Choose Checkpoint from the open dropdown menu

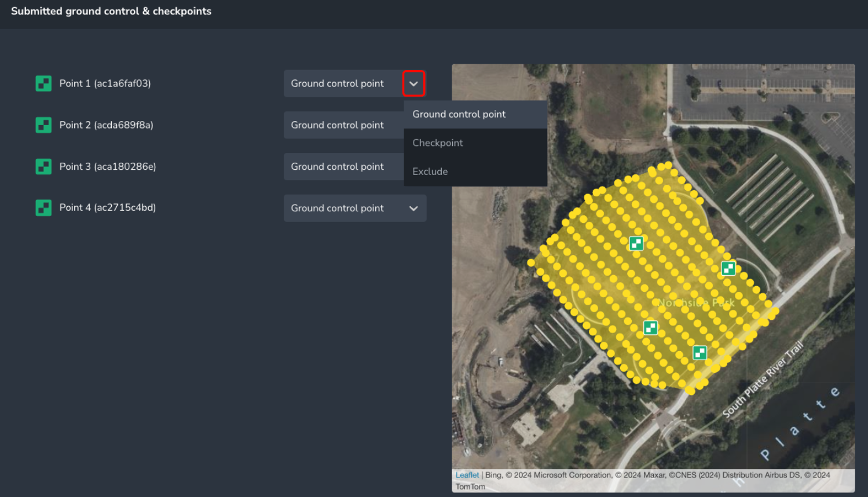point(437,142)
